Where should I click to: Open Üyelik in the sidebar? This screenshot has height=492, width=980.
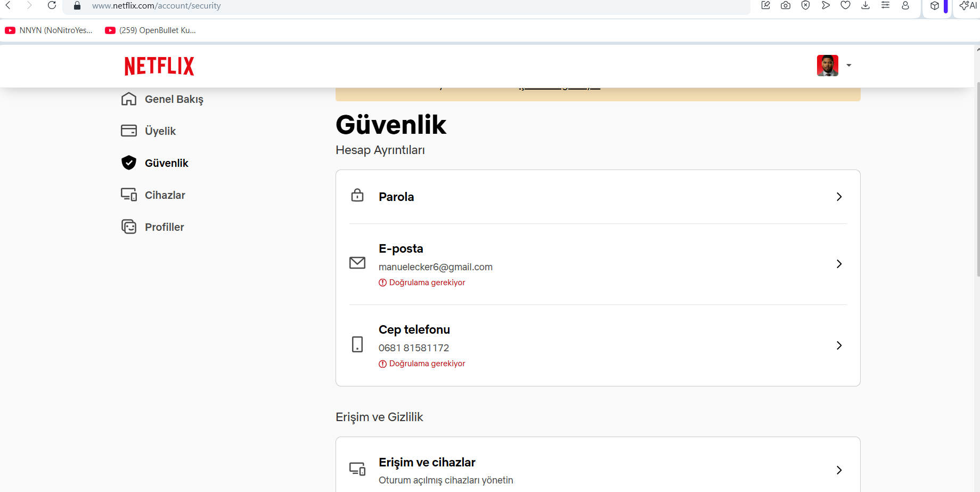[x=149, y=131]
